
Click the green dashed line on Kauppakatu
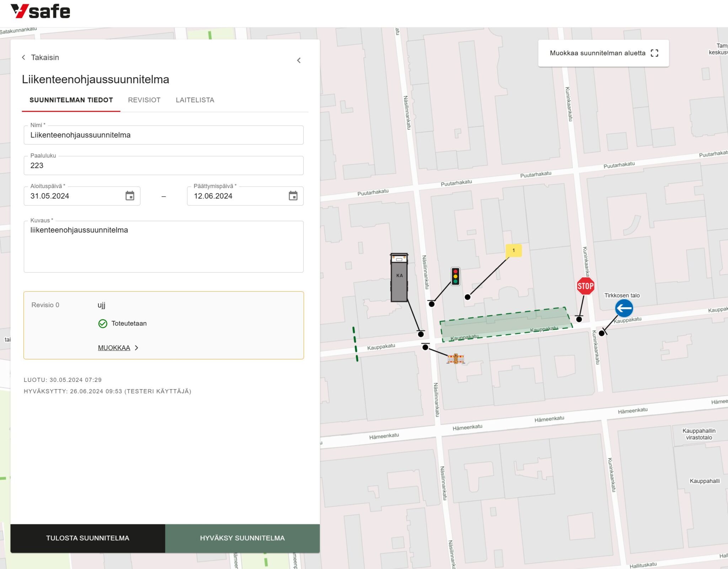(355, 344)
